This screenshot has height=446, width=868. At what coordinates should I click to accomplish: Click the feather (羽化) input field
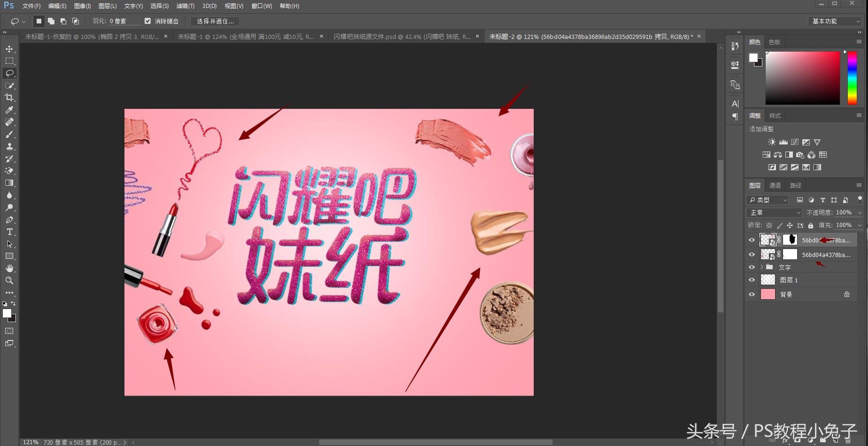pos(124,21)
